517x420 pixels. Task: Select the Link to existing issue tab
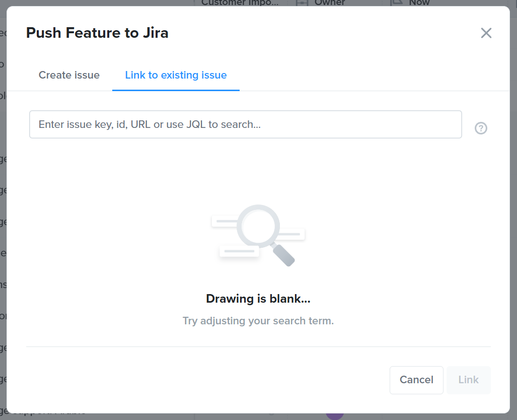pos(176,75)
